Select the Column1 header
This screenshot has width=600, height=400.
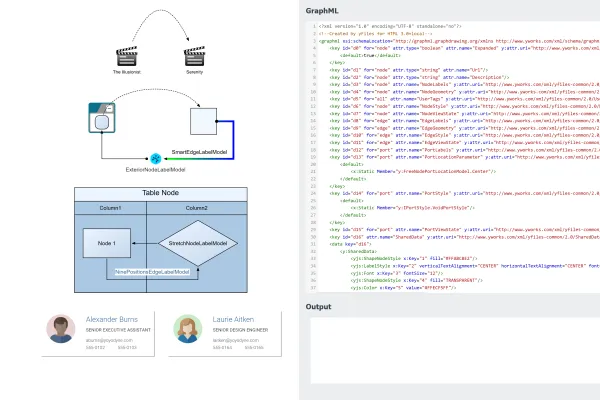[x=110, y=208]
